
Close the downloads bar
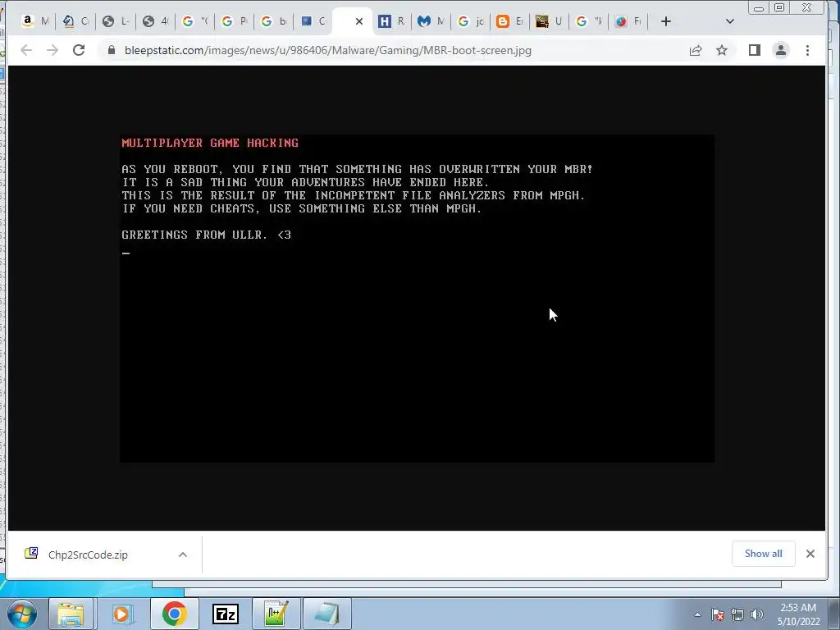tap(810, 554)
